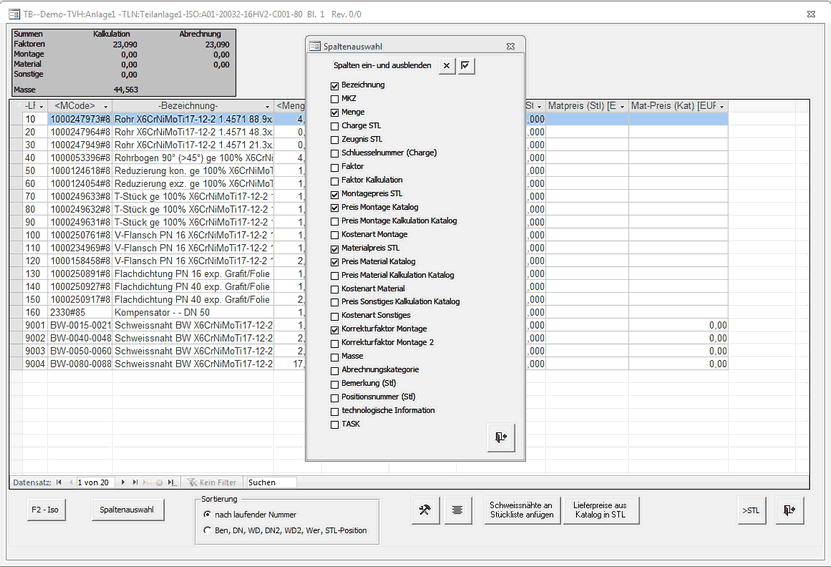Screen dimensions: 831x567
Task: Tick the Masse column checkbox
Action: tap(335, 356)
